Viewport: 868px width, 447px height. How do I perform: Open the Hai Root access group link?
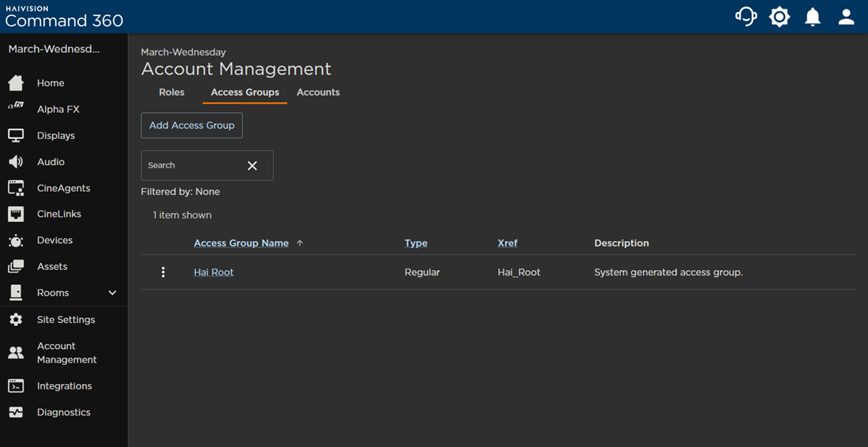click(214, 272)
